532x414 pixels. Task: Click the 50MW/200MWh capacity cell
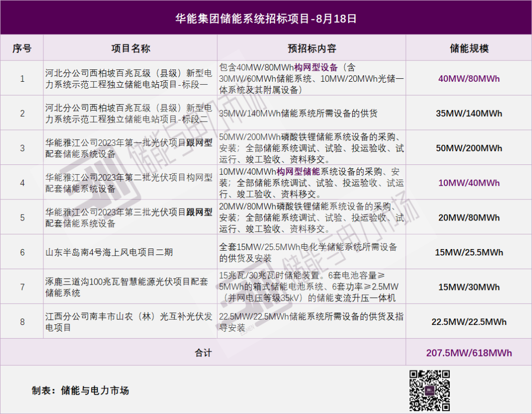468,148
